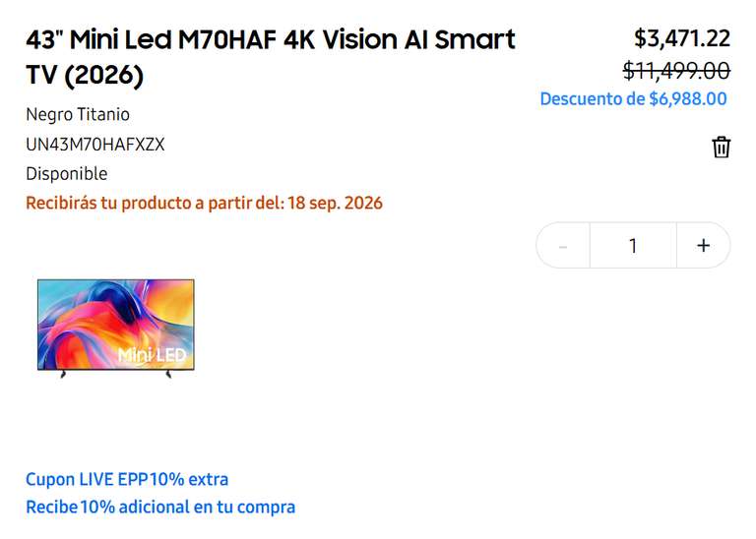Click the 'TV (2026)' title line
The height and width of the screenshot is (539, 756).
(x=85, y=75)
